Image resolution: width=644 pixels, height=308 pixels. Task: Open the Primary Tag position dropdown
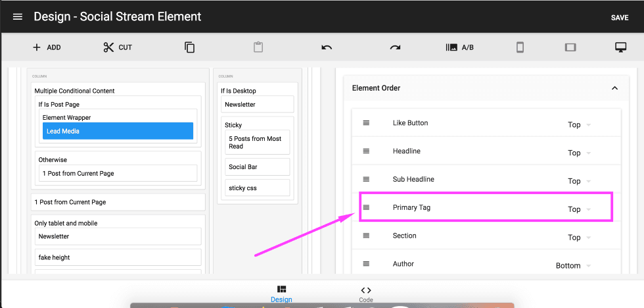coord(579,209)
